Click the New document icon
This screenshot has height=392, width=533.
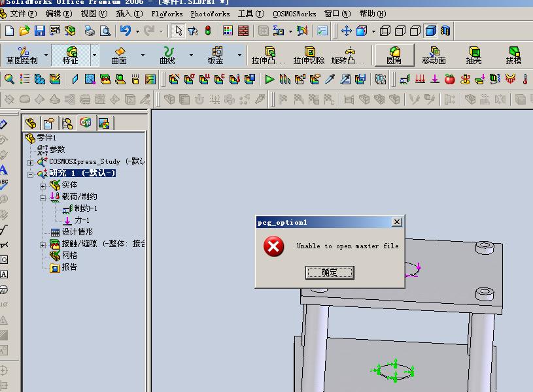click(x=10, y=31)
